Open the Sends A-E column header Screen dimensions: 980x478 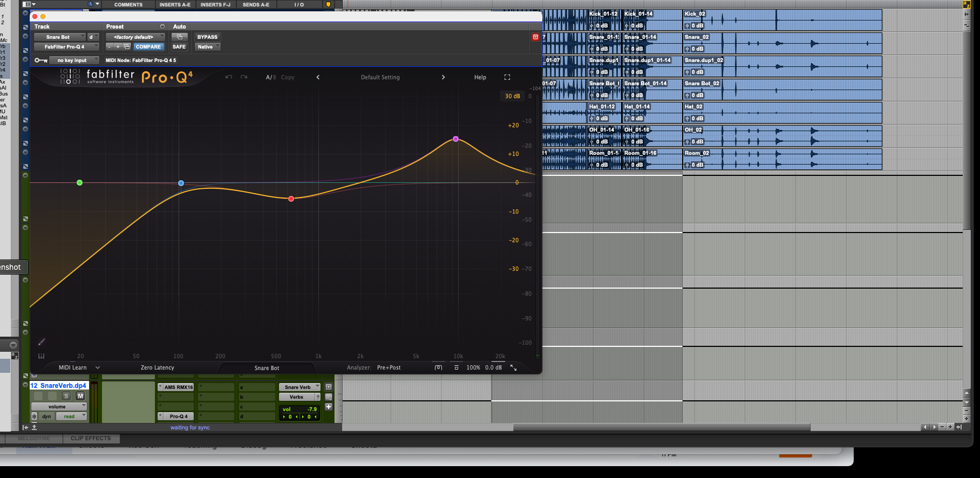click(x=256, y=5)
